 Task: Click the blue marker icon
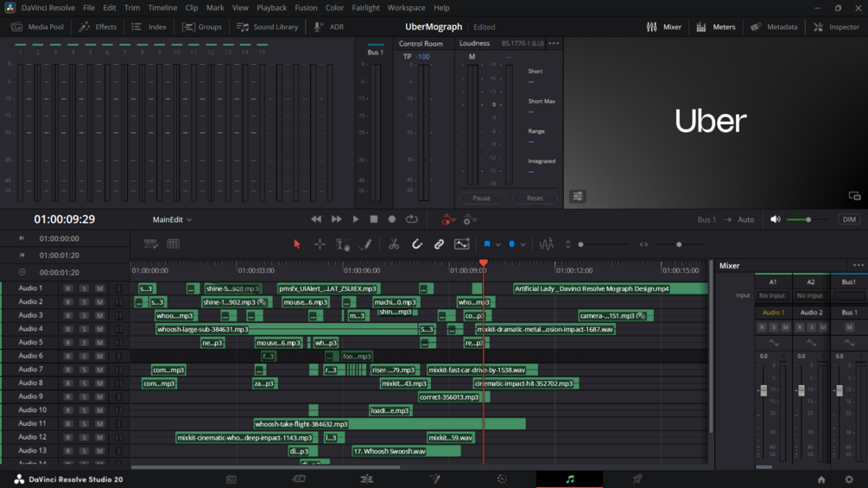point(511,244)
